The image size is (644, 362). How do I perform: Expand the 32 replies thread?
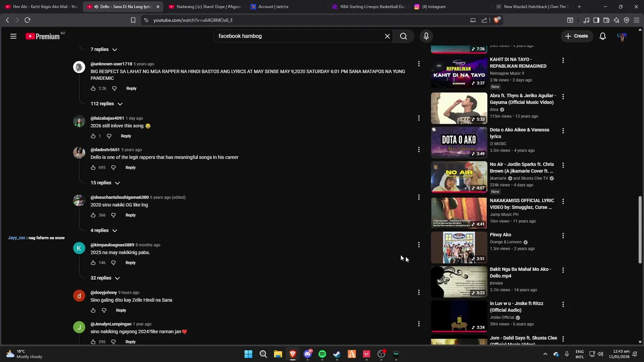105,278
